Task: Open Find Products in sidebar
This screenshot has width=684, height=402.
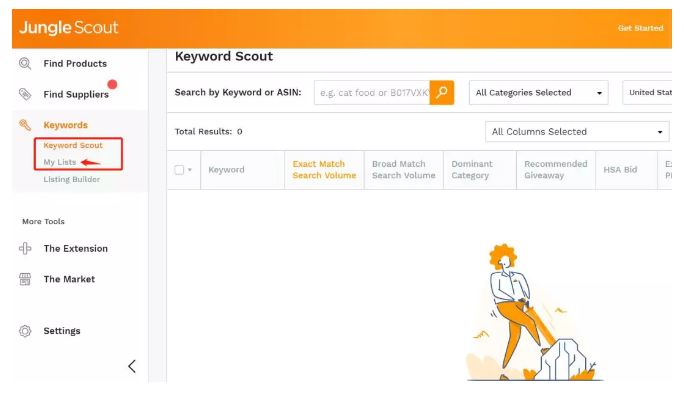Action: pyautogui.click(x=75, y=64)
